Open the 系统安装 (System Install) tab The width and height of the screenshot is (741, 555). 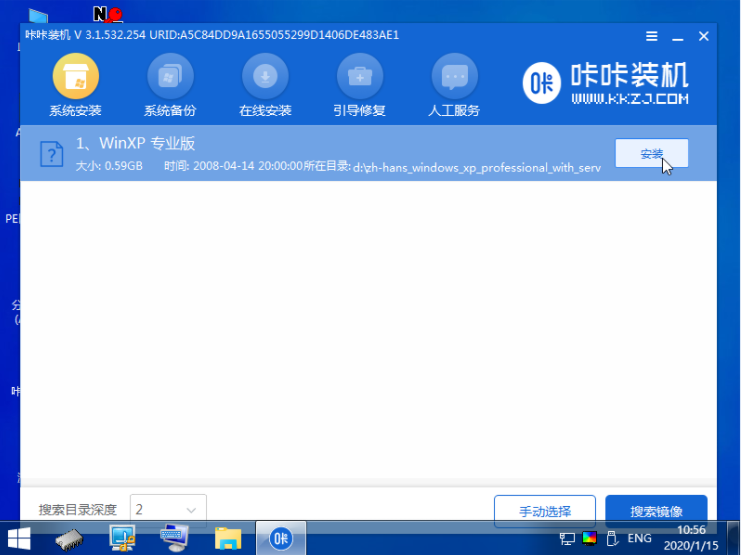[75, 86]
